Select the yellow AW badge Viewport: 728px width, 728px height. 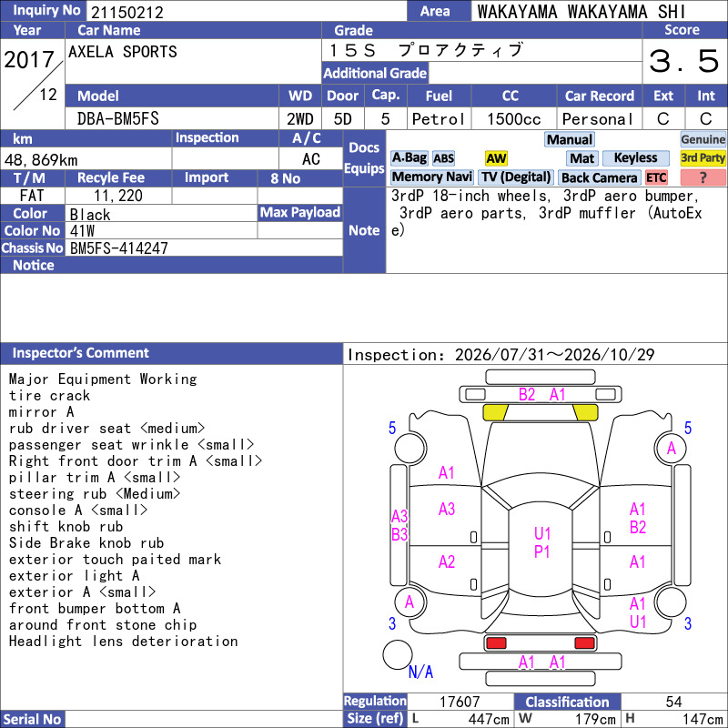(496, 158)
